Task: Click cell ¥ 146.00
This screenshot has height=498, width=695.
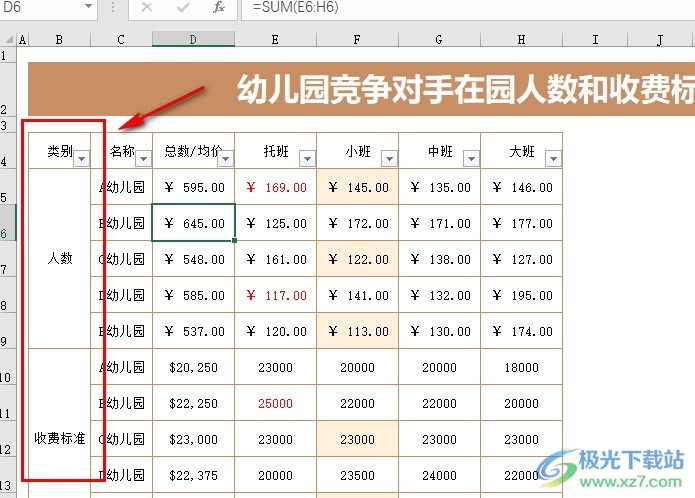Action: pos(521,187)
